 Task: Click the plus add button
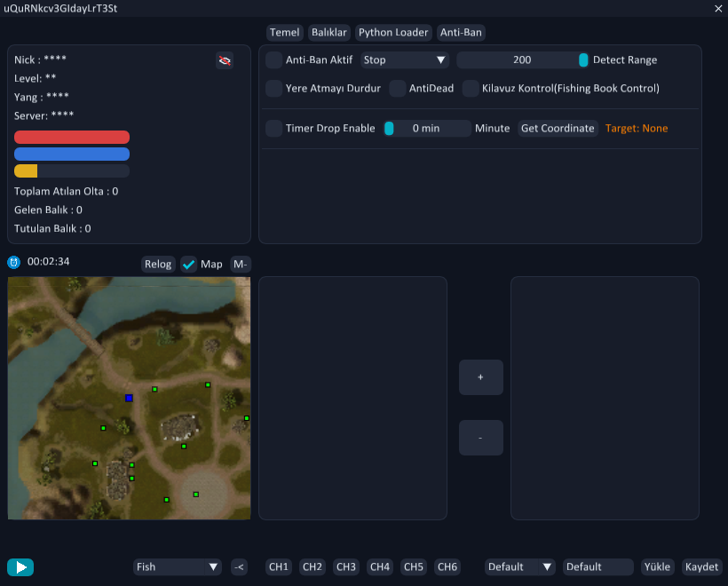481,377
